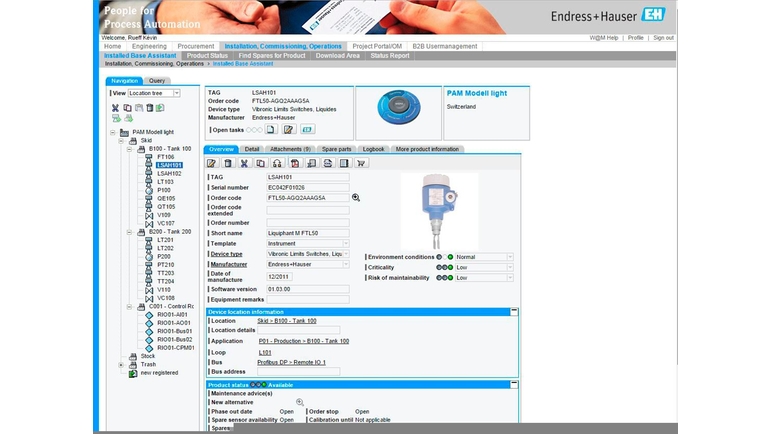Open the Risk of maintainability dropdown
This screenshot has height=434, width=771.
[510, 278]
